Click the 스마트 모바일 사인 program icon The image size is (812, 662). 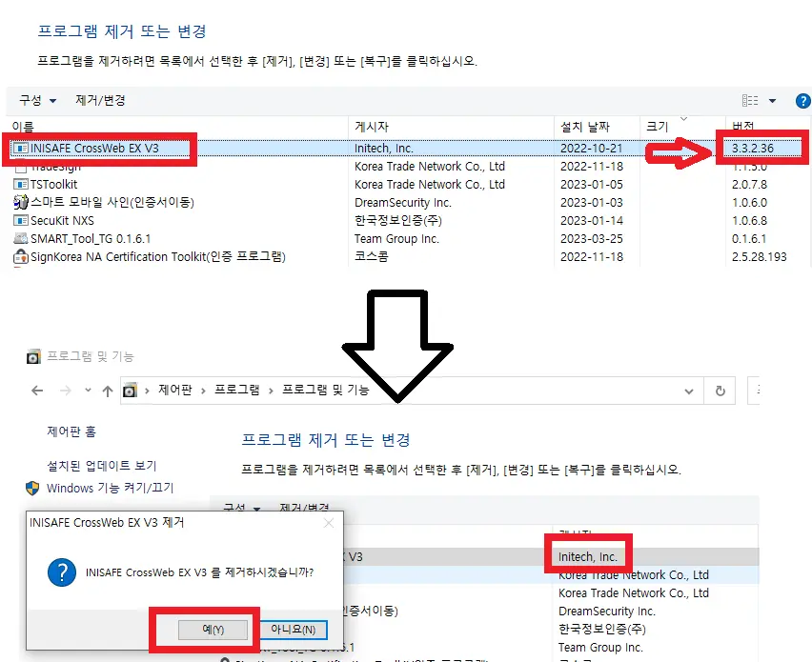click(20, 202)
